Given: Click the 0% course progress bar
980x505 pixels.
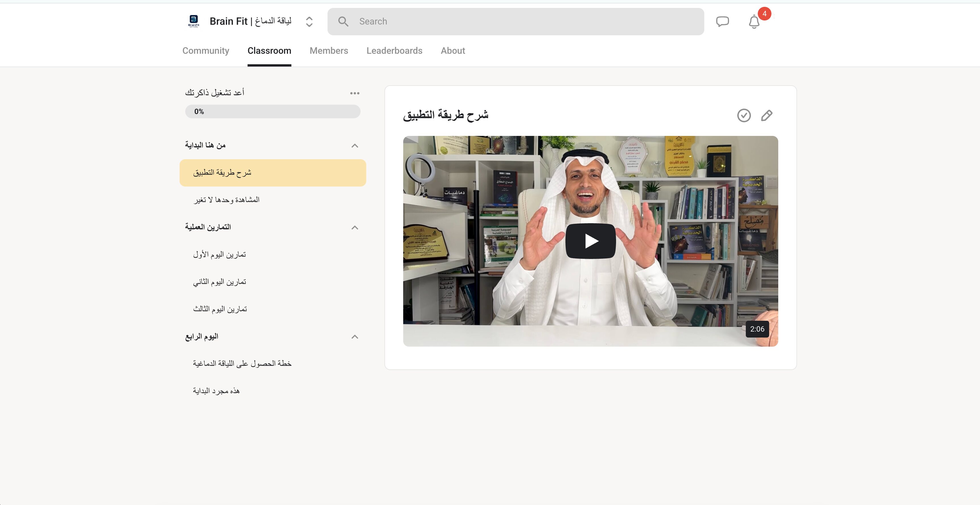Looking at the screenshot, I should coord(273,111).
